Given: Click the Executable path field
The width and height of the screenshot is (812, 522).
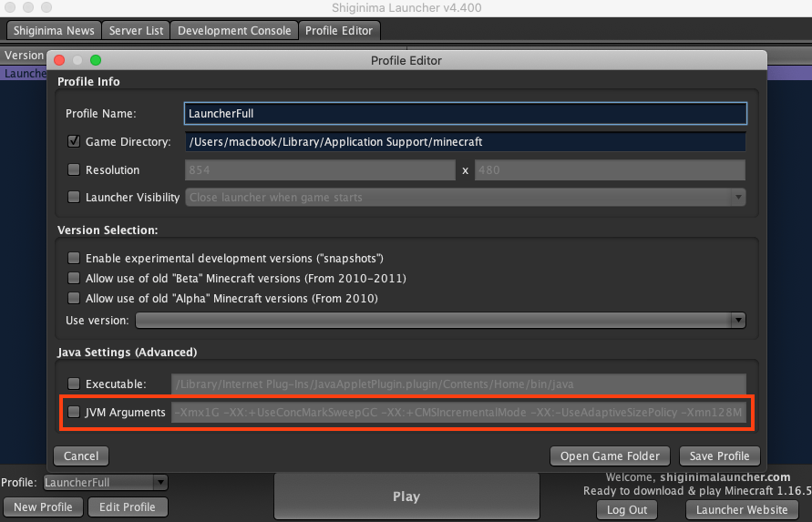Looking at the screenshot, I should click(x=458, y=384).
